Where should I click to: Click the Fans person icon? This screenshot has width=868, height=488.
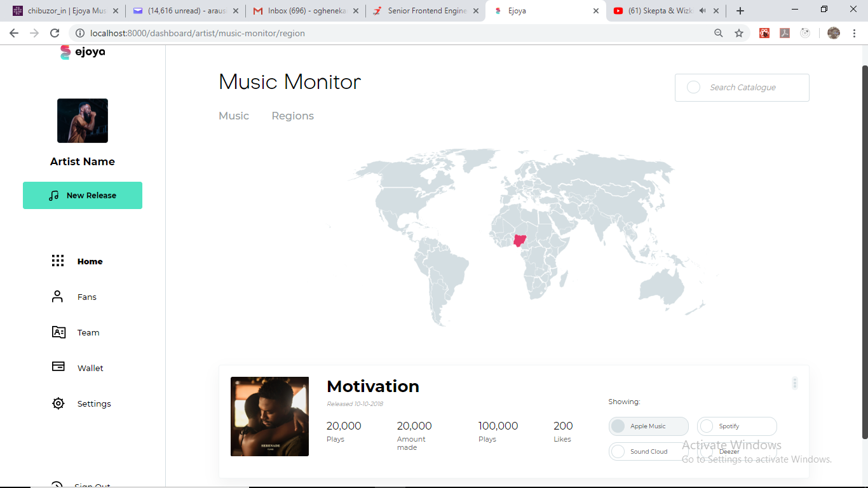coord(58,297)
